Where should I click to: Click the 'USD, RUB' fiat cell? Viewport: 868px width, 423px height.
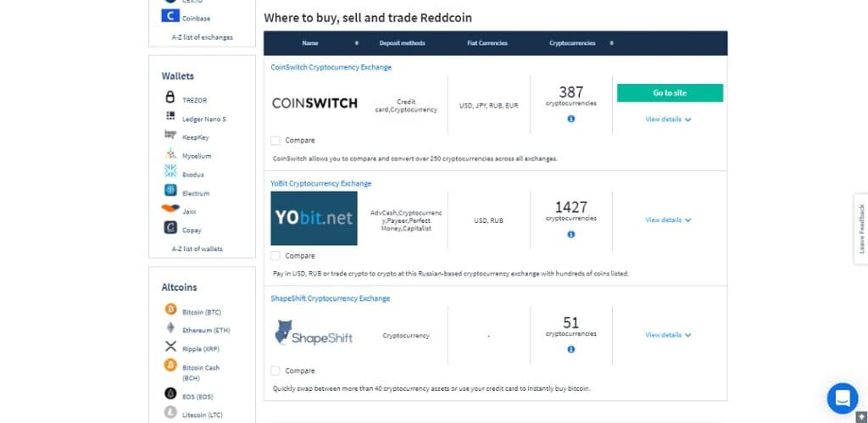pos(489,220)
